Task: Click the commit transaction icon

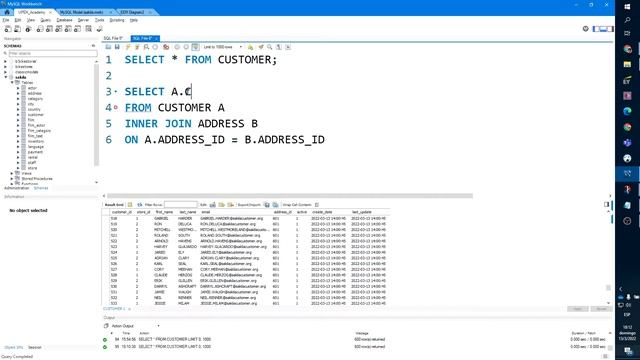Action: tap(177, 47)
